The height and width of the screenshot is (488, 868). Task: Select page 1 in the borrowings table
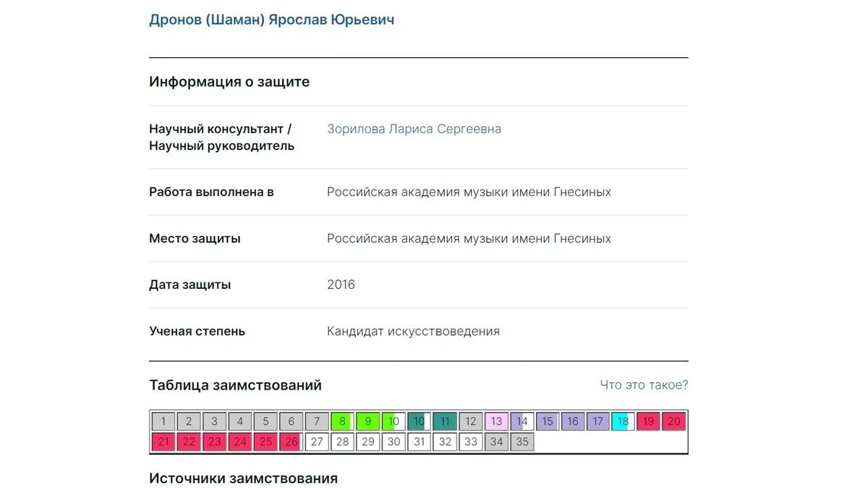(163, 421)
